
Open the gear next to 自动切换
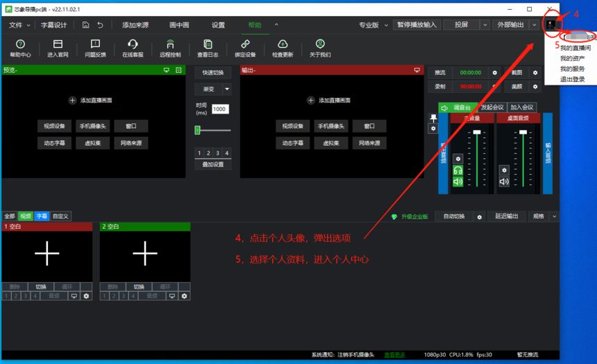click(480, 217)
